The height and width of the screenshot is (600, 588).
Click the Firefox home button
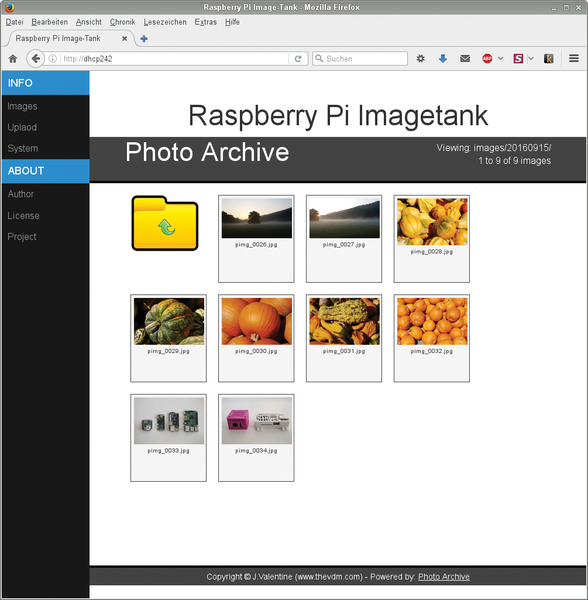click(x=13, y=59)
